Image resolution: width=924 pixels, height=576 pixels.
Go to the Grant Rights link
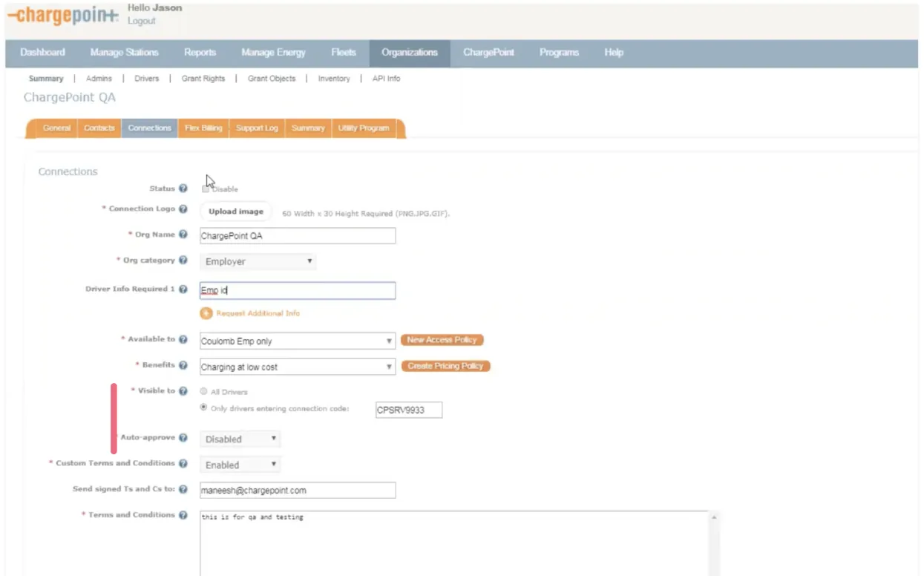point(203,79)
